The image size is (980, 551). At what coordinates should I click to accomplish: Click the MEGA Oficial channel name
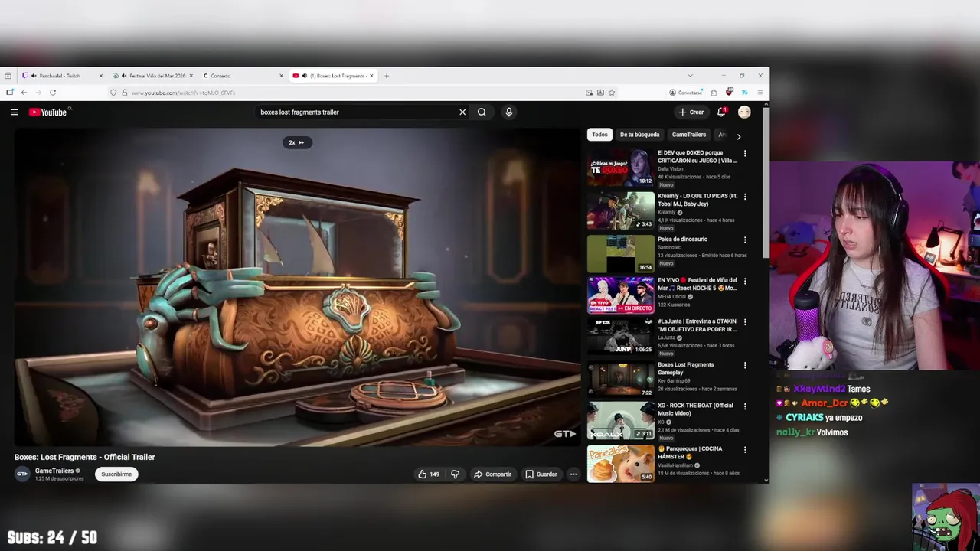671,297
